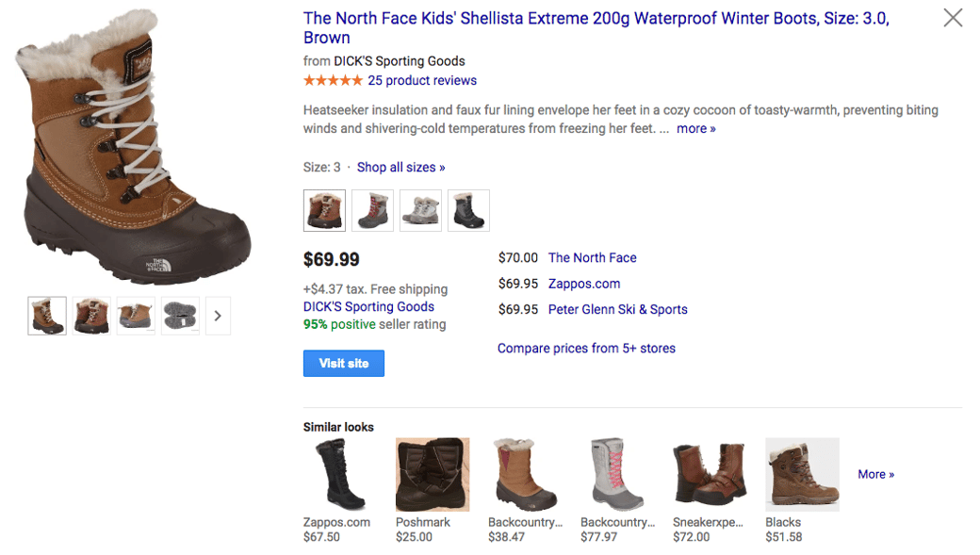Show more similar looks

875,474
